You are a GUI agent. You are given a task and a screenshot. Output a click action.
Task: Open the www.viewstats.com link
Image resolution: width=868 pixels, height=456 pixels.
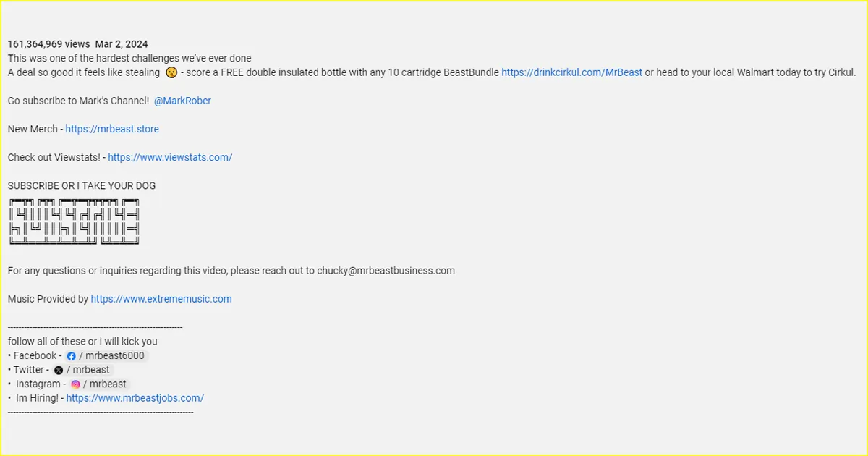tap(170, 157)
